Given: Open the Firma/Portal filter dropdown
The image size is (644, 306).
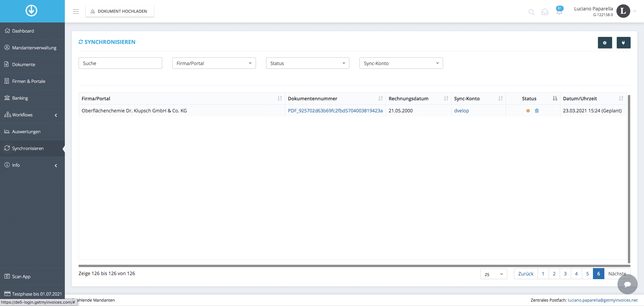Looking at the screenshot, I should click(214, 63).
